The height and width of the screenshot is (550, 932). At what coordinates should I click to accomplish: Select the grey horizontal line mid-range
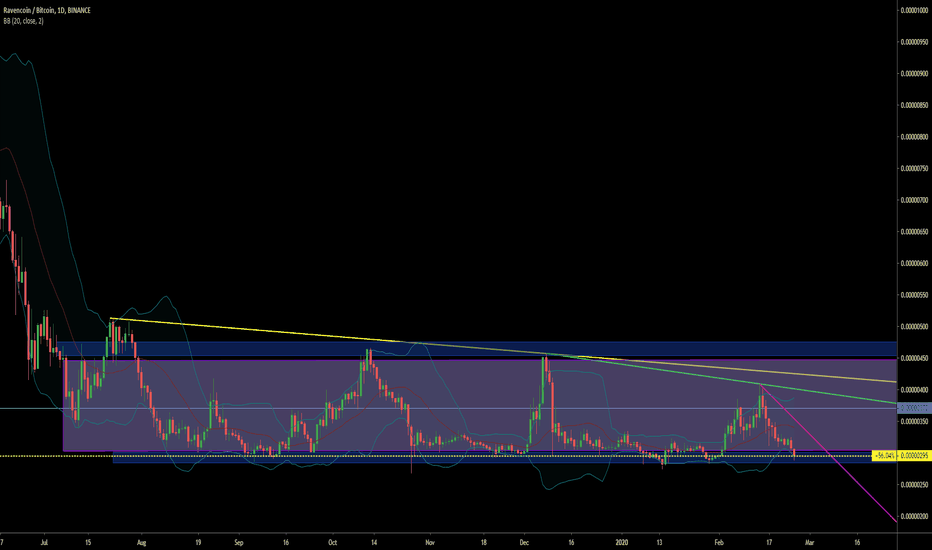[446, 408]
